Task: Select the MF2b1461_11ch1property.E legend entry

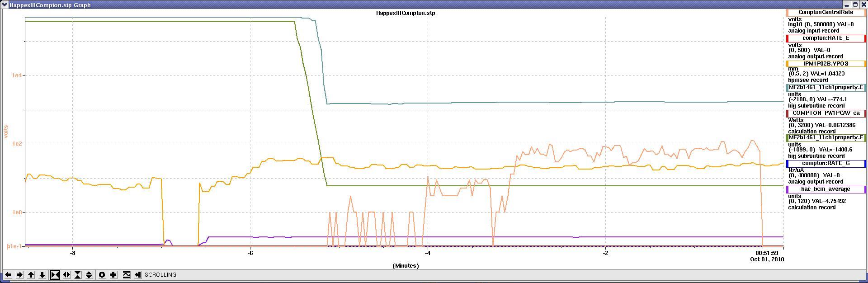Action: [x=826, y=88]
